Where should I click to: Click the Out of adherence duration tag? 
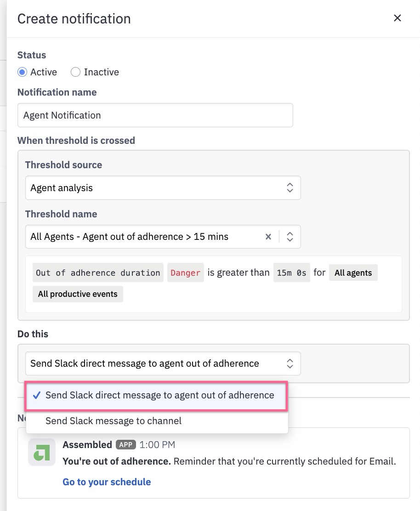(98, 273)
